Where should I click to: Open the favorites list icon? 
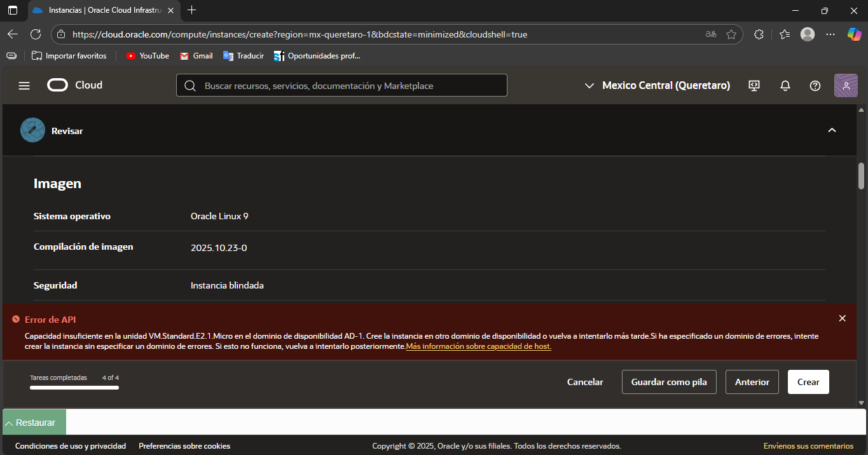point(784,34)
